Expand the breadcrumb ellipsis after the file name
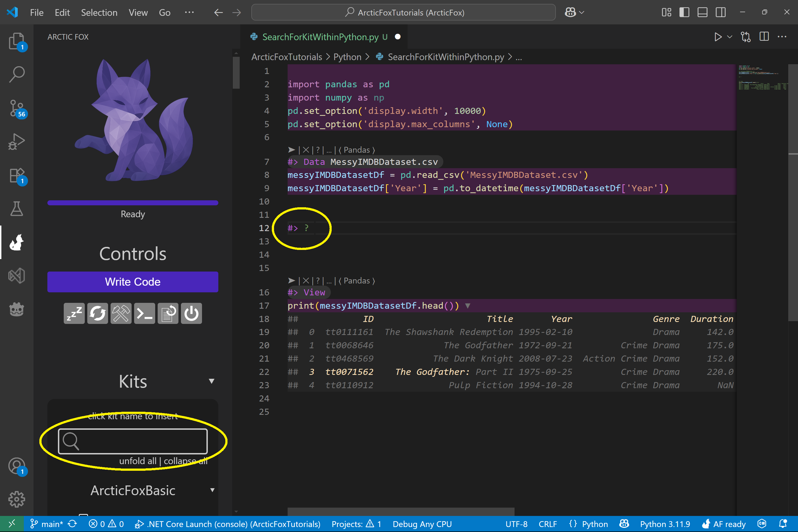Screen dimensions: 798x532 pos(519,57)
